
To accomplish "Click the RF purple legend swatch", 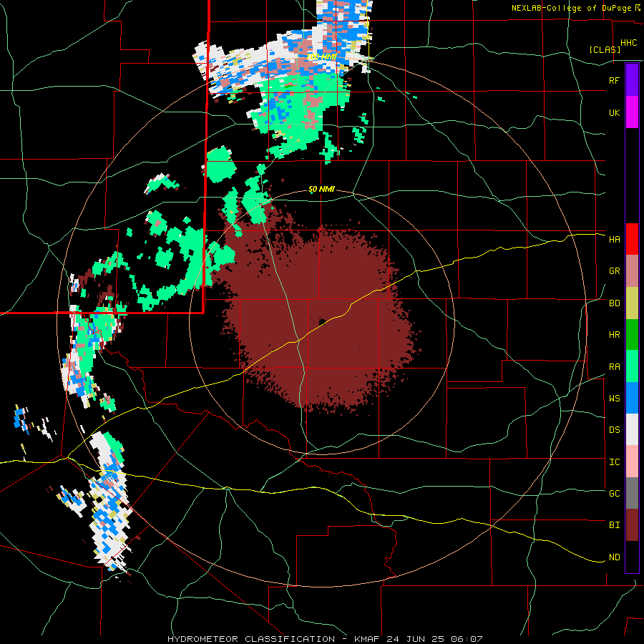I will point(632,80).
